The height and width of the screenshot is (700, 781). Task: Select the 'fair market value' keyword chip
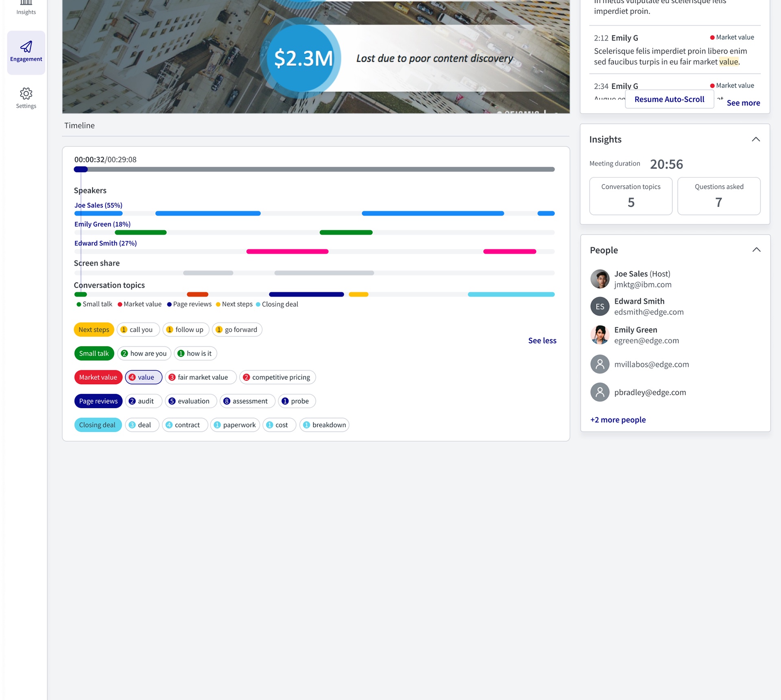pyautogui.click(x=201, y=377)
